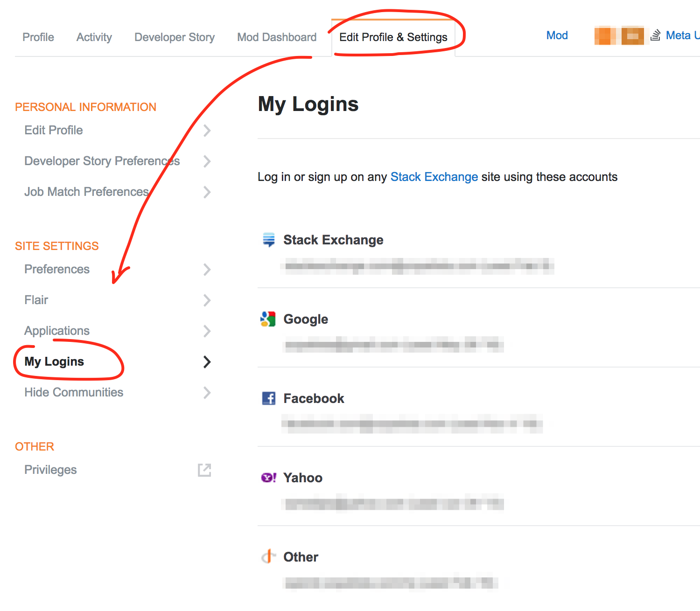Click the Google login icon
The height and width of the screenshot is (611, 700).
(268, 319)
